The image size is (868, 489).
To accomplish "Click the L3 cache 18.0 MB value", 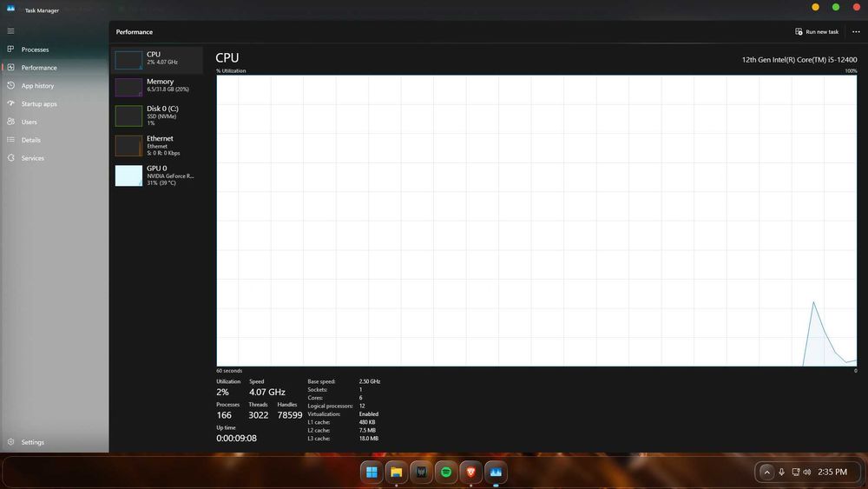I will 369,439.
